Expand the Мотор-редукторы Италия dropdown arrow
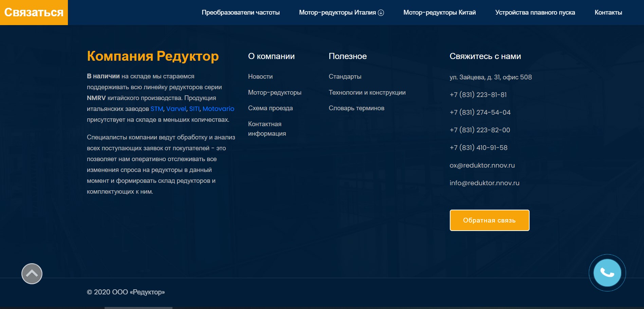644x309 pixels. pyautogui.click(x=381, y=13)
